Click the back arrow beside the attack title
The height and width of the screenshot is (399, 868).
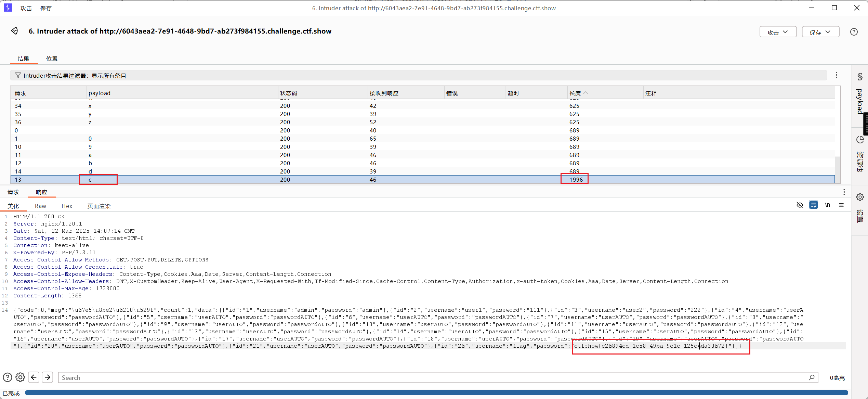click(14, 31)
